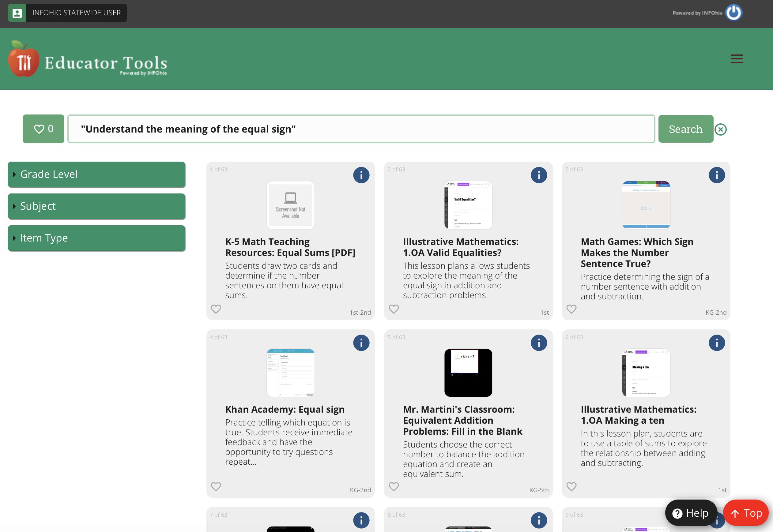Open info for Khan Academy Equal sign
The image size is (773, 532).
(x=361, y=343)
